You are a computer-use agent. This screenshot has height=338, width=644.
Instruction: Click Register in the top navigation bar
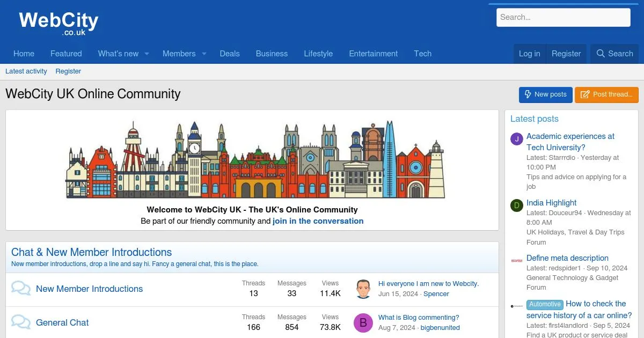[x=566, y=54]
